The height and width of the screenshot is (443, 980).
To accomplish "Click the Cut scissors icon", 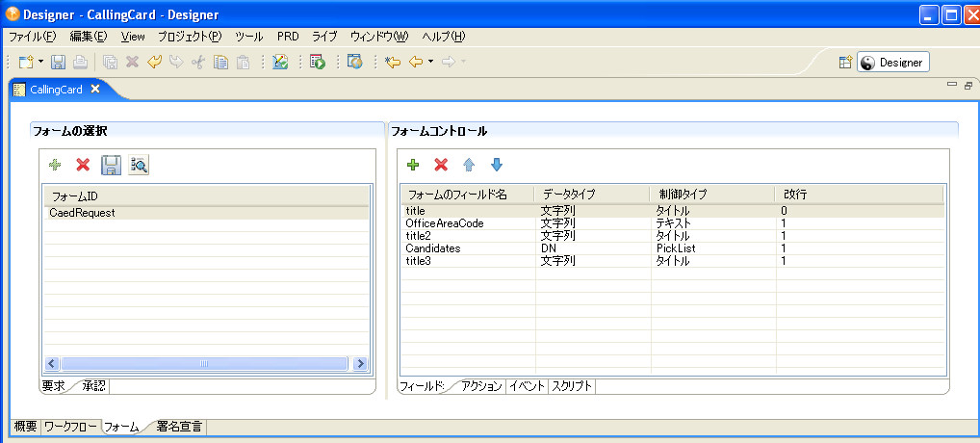I will pos(198,62).
